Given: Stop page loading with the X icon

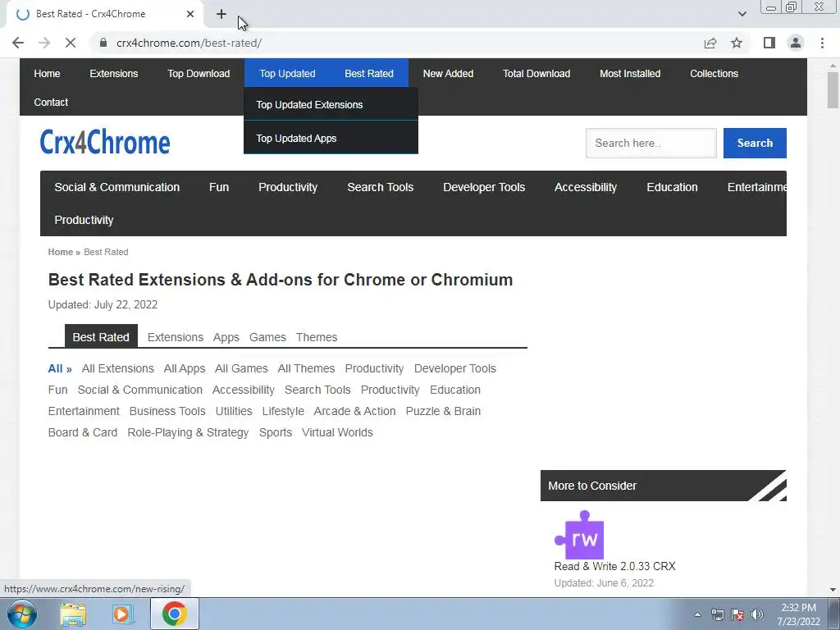Looking at the screenshot, I should [71, 43].
